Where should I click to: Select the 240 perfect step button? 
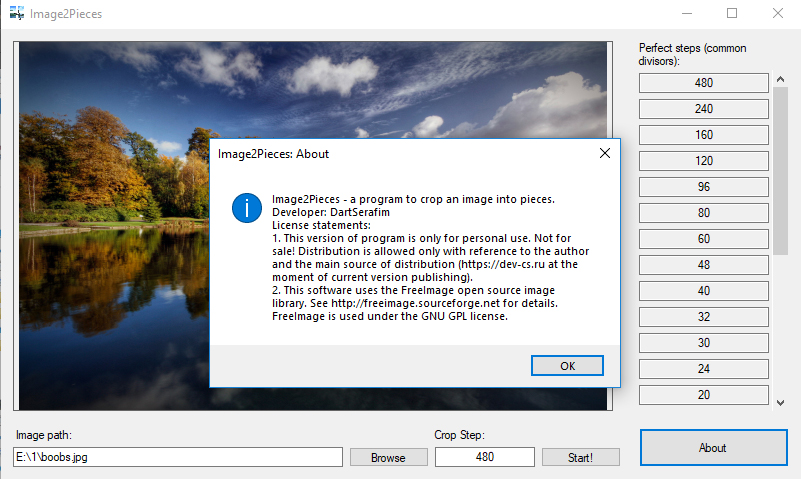(703, 109)
